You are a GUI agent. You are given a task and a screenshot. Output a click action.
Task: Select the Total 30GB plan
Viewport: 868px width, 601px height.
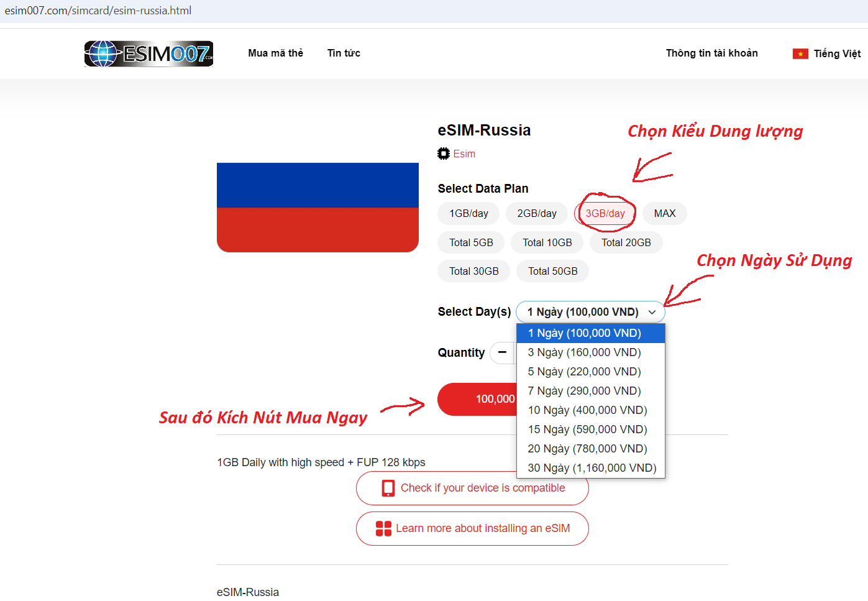(x=474, y=271)
